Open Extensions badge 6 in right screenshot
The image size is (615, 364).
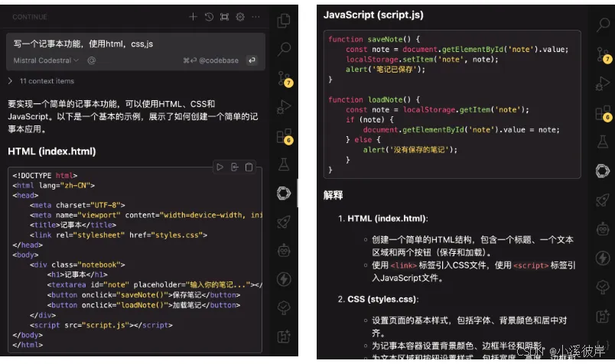(603, 112)
